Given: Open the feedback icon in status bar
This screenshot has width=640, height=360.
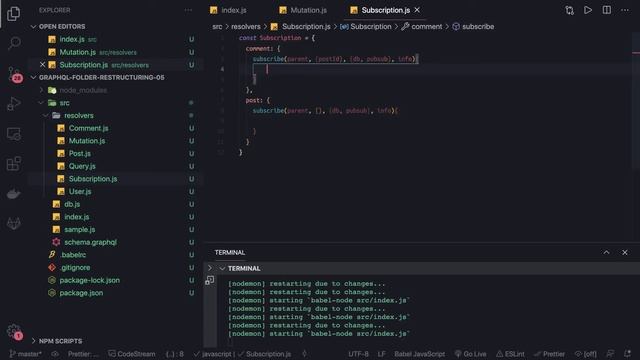Looking at the screenshot, I should click(x=610, y=354).
